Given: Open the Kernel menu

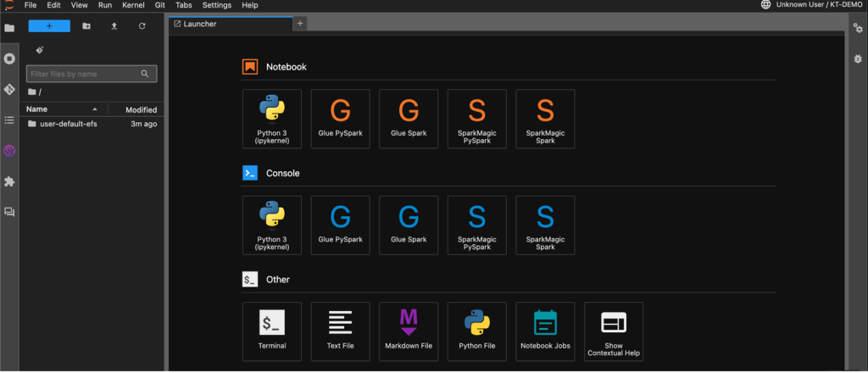Looking at the screenshot, I should [133, 5].
